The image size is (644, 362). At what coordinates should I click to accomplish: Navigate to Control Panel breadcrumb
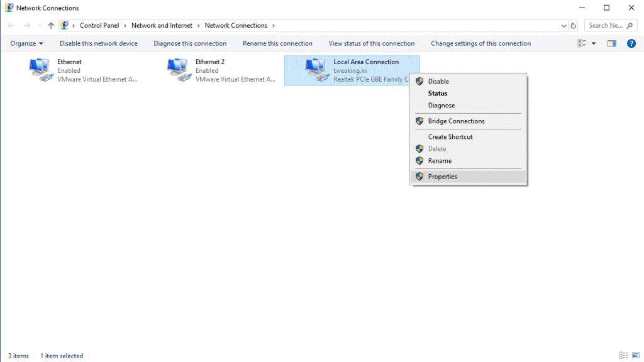coord(99,25)
